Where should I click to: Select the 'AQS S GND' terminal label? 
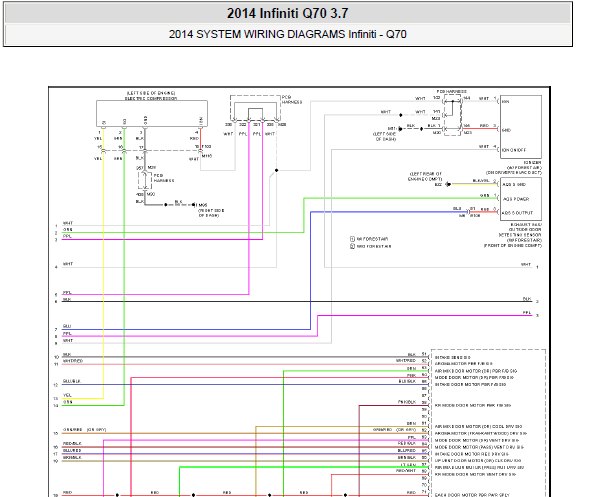click(x=514, y=185)
